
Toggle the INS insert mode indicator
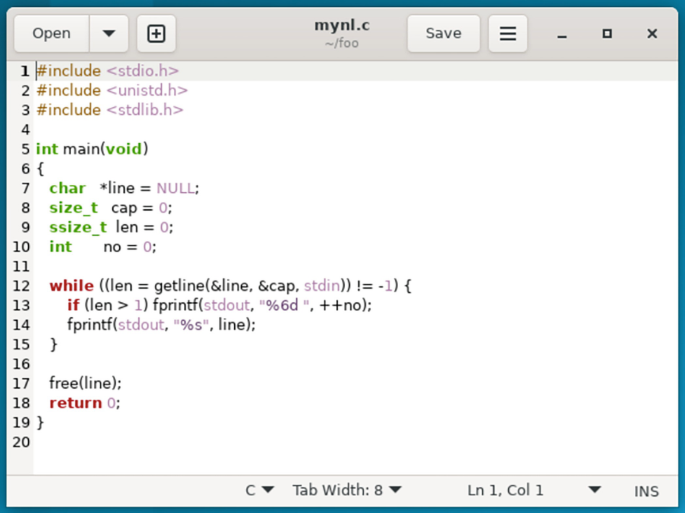pos(646,490)
